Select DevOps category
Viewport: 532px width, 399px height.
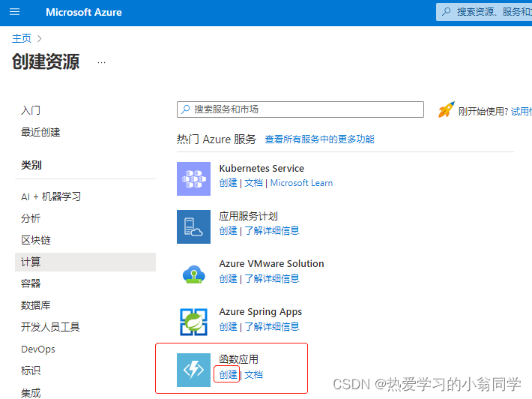(x=38, y=349)
